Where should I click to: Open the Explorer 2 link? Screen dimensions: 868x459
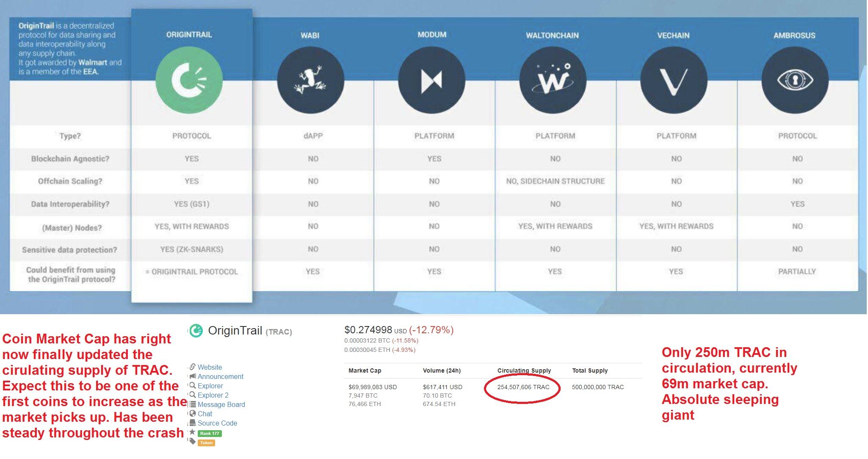213,395
